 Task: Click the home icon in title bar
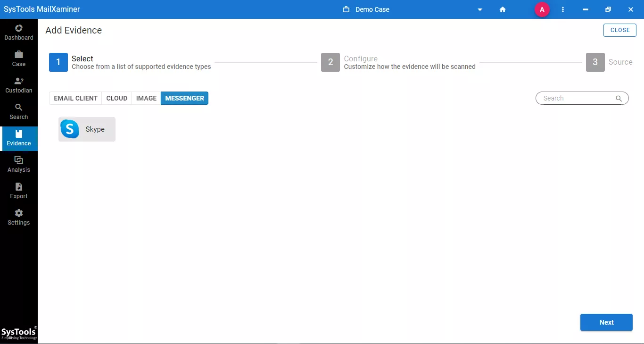pyautogui.click(x=503, y=9)
